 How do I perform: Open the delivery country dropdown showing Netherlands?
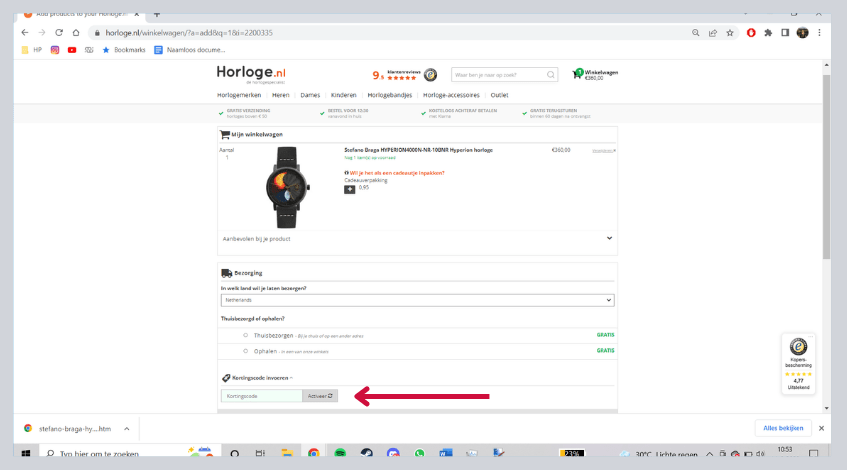click(x=417, y=300)
